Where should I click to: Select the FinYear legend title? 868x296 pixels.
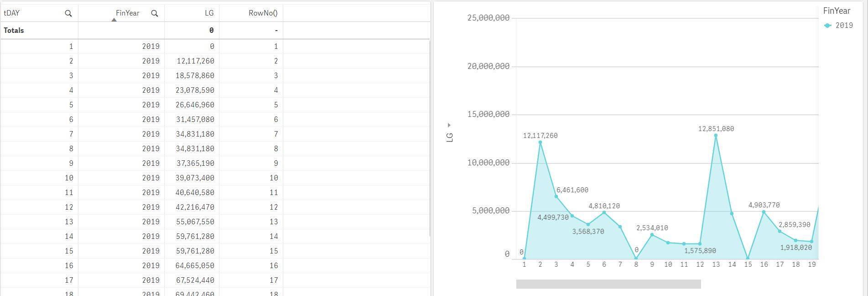click(837, 11)
